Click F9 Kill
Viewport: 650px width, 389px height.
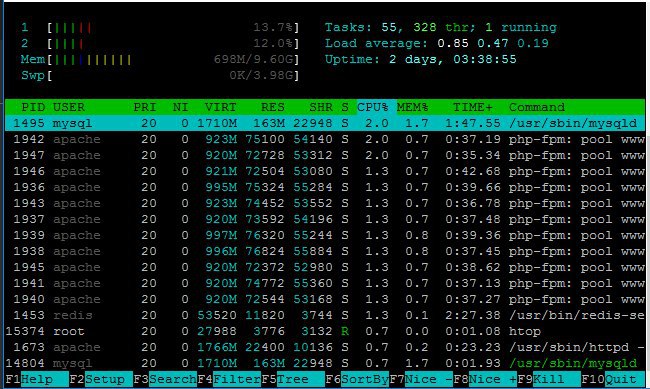(x=549, y=379)
